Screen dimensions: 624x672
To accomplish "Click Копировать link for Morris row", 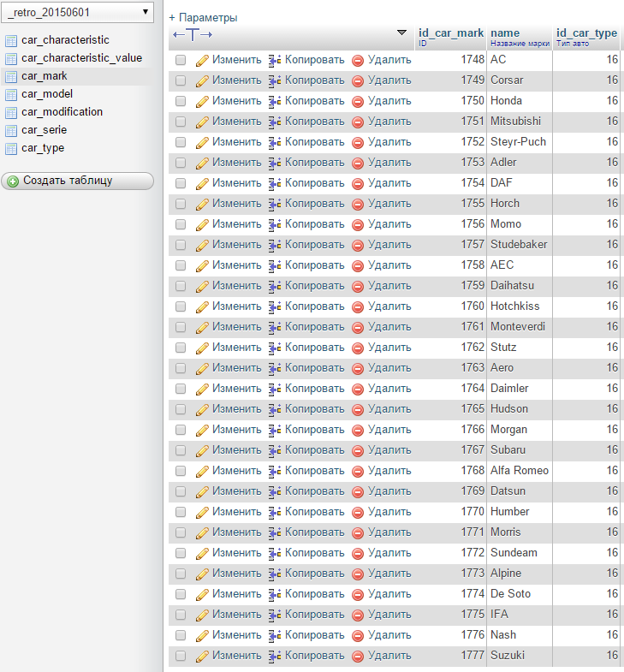I will [315, 532].
